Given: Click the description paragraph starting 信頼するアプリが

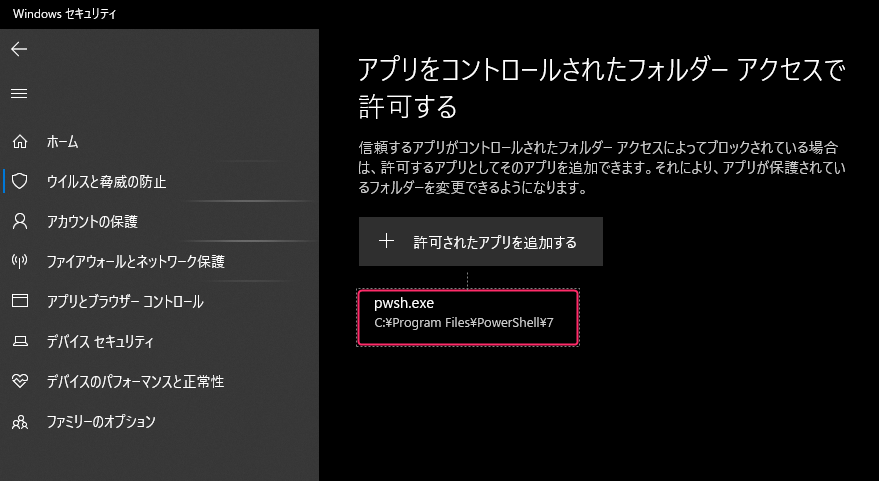Looking at the screenshot, I should (x=601, y=168).
